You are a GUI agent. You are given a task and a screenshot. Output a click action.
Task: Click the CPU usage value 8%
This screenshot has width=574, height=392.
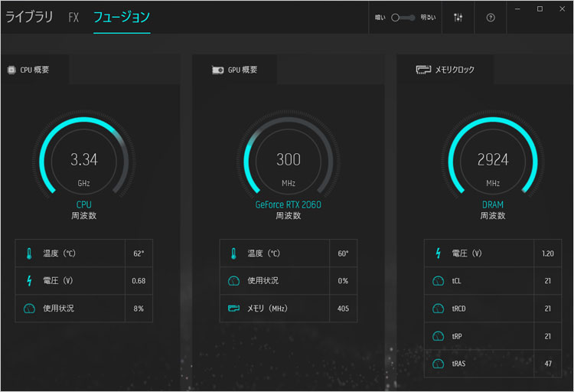coord(139,309)
